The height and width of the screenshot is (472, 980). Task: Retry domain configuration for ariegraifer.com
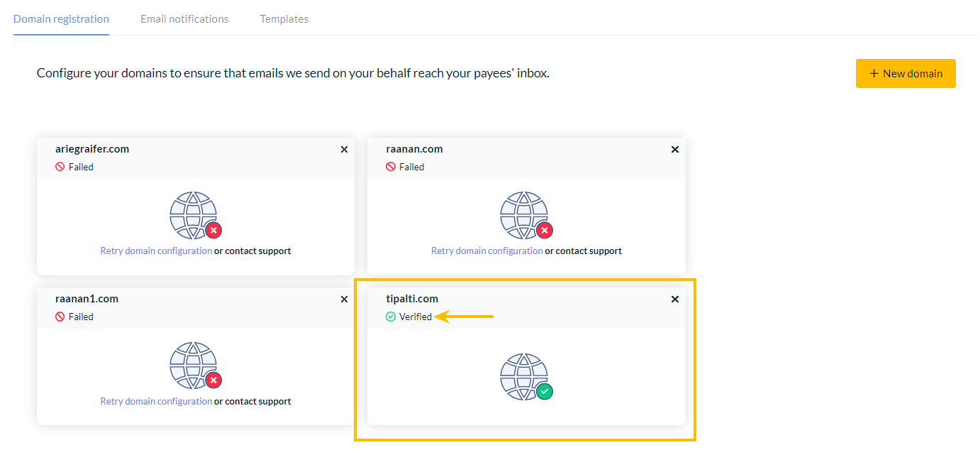point(156,251)
